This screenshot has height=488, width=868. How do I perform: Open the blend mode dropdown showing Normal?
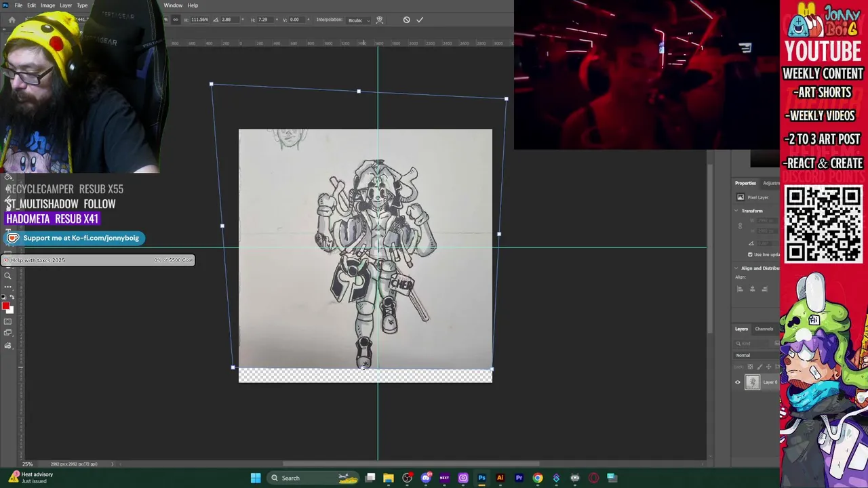tap(757, 355)
